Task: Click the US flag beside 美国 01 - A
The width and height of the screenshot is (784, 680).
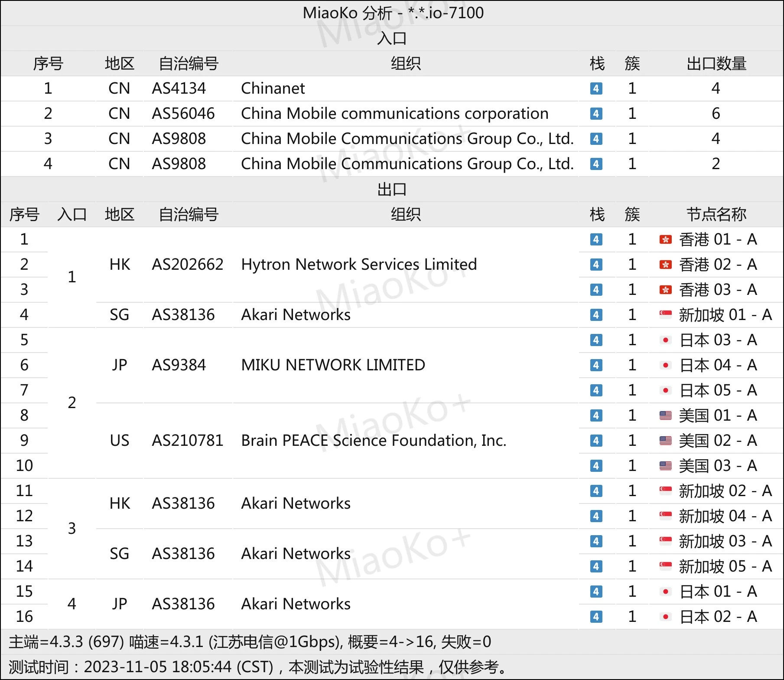Action: (x=665, y=415)
